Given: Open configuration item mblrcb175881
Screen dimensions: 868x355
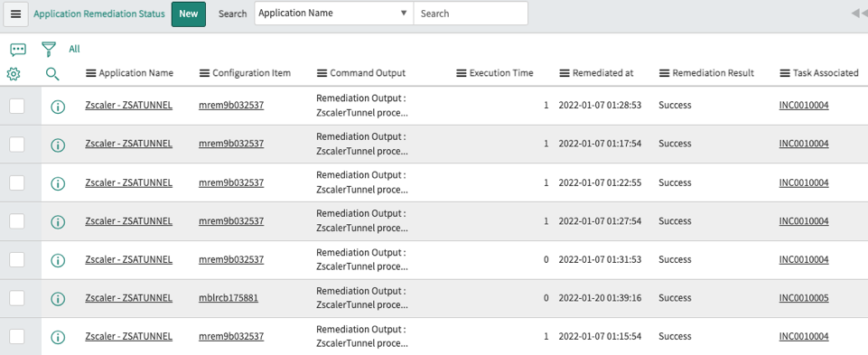Looking at the screenshot, I should [229, 298].
